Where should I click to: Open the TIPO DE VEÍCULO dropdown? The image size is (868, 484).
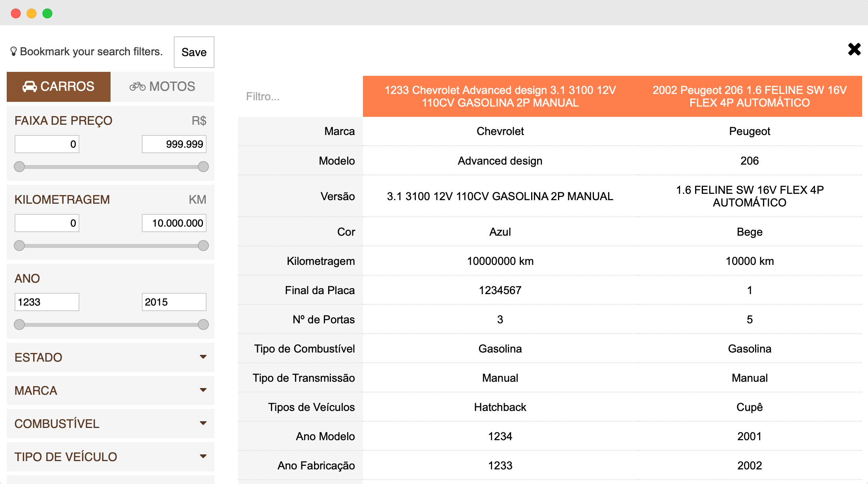pyautogui.click(x=111, y=457)
